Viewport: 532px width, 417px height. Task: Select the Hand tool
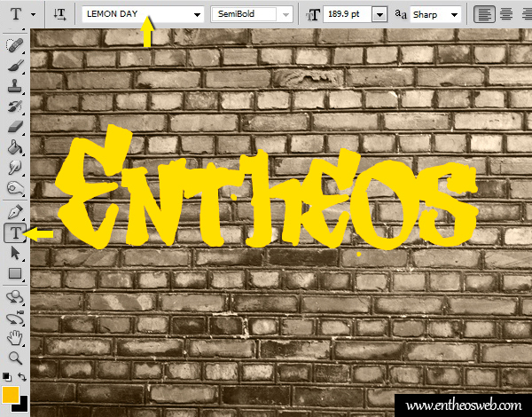14,337
